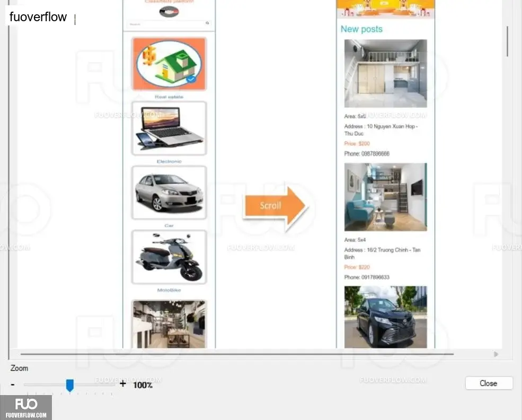Click the 'Car' category label
This screenshot has width=522, height=420.
(169, 226)
